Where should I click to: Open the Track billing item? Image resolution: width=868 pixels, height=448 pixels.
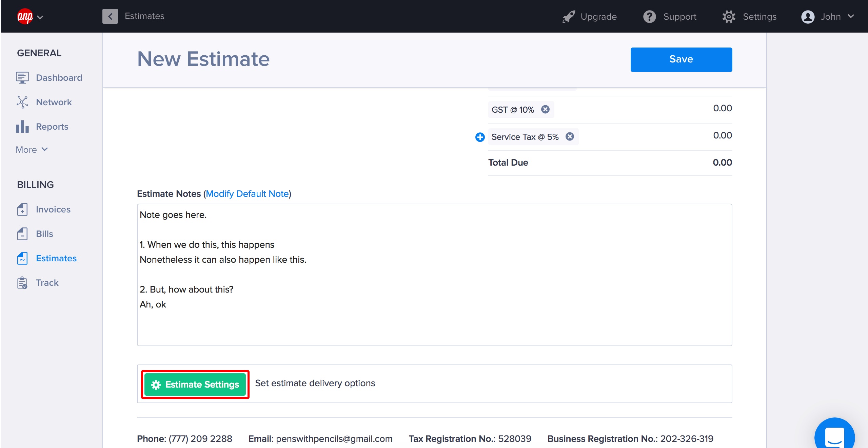[x=47, y=283]
